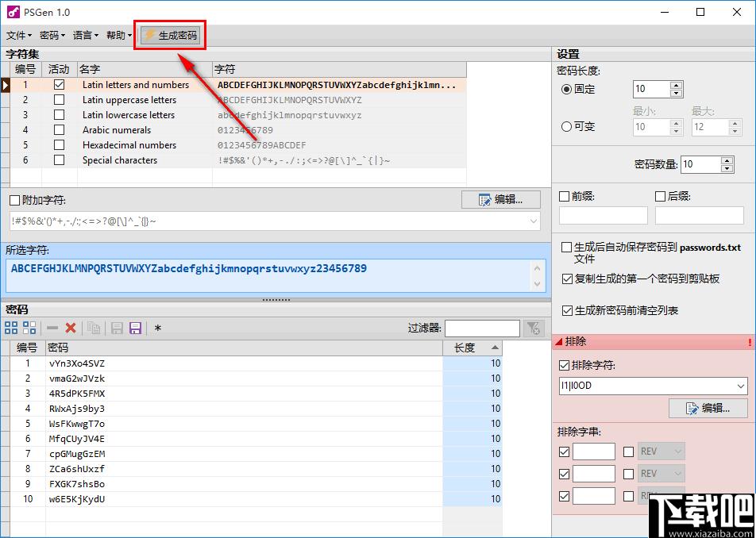Click the asterisk mask passwords icon
The image size is (756, 538).
point(158,329)
